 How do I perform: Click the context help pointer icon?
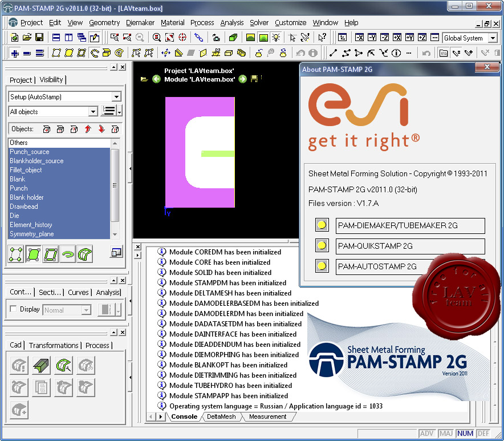tap(322, 38)
